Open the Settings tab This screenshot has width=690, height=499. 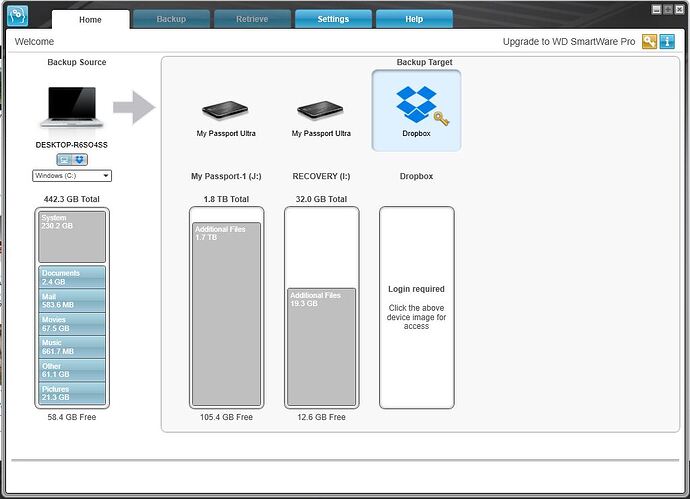[x=333, y=19]
